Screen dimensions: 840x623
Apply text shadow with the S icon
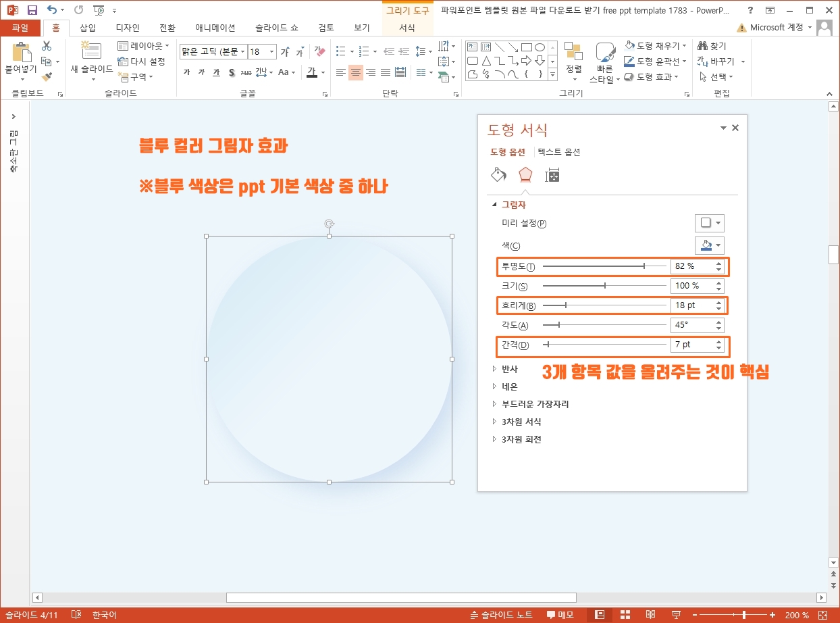pos(231,72)
